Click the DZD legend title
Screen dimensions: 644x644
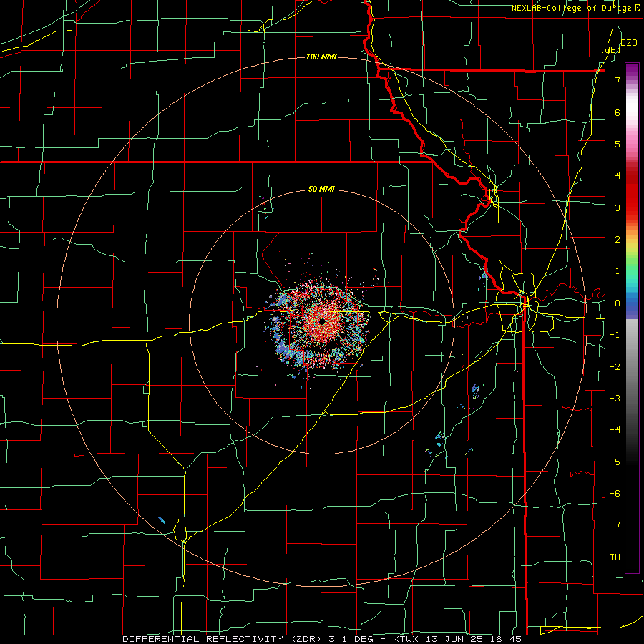[628, 42]
